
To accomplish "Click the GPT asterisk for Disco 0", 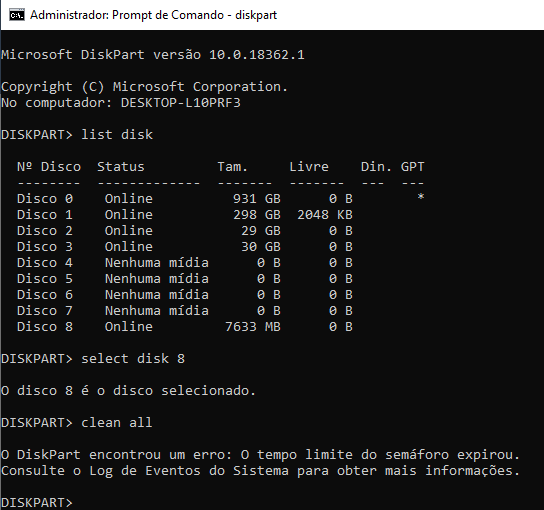I will [x=421, y=197].
